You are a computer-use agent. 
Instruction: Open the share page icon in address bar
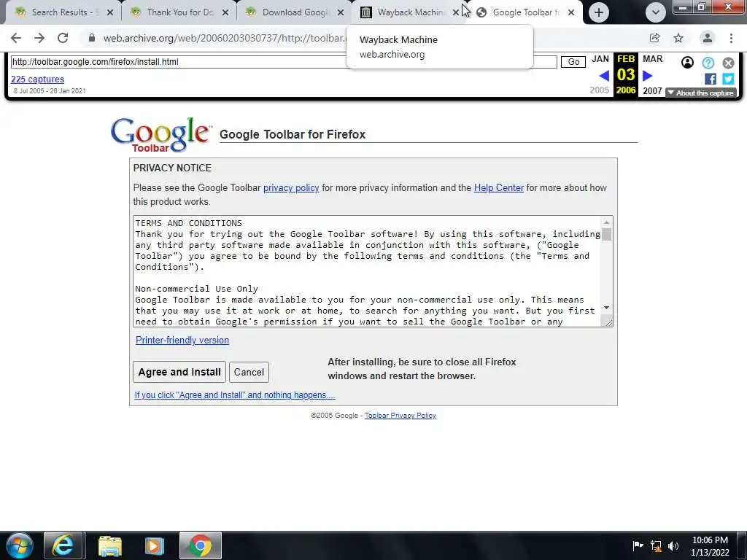pos(654,38)
